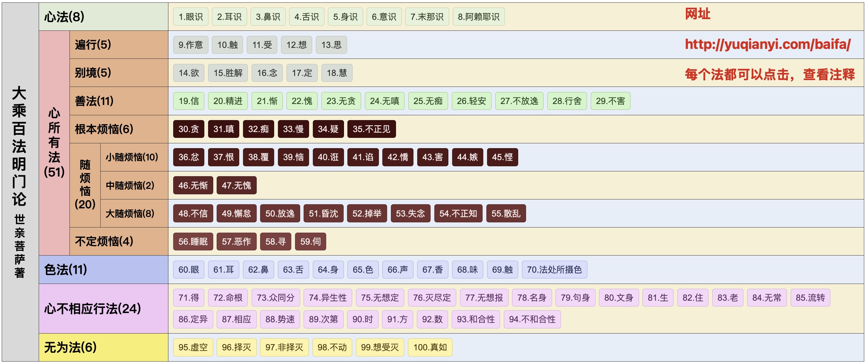868x364 pixels.
Task: Click 60.眼 under 色法
Action: point(189,270)
